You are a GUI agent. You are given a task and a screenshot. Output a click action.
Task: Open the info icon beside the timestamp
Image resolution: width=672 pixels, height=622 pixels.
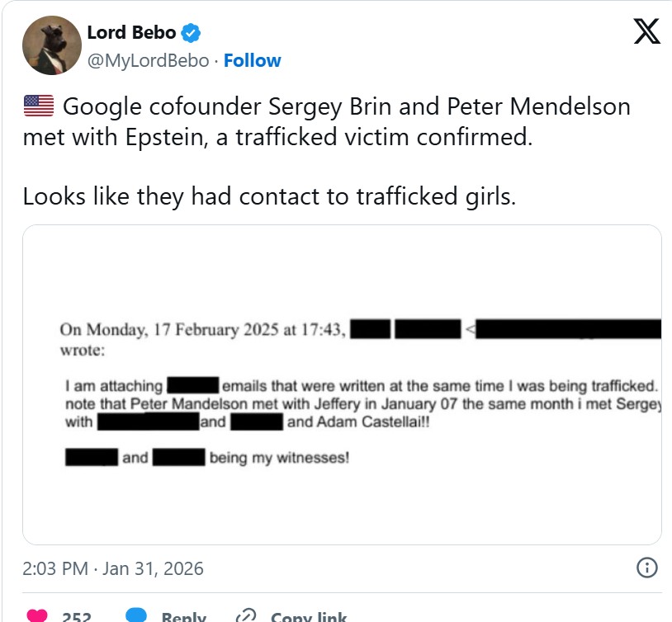pyautogui.click(x=648, y=568)
